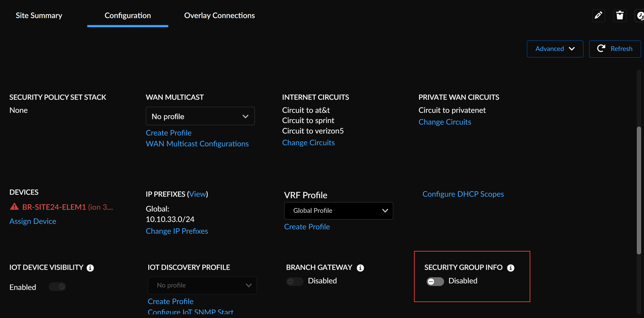Click the pencil edit icon
The height and width of the screenshot is (318, 644).
pos(598,16)
